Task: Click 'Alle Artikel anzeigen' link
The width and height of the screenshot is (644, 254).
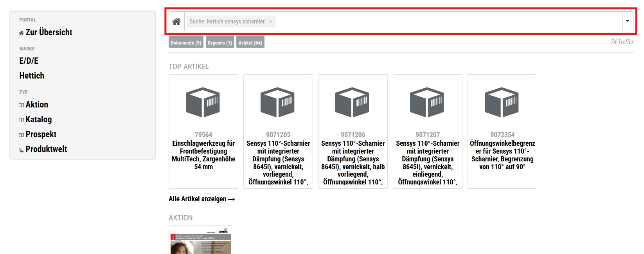Action: click(x=202, y=199)
